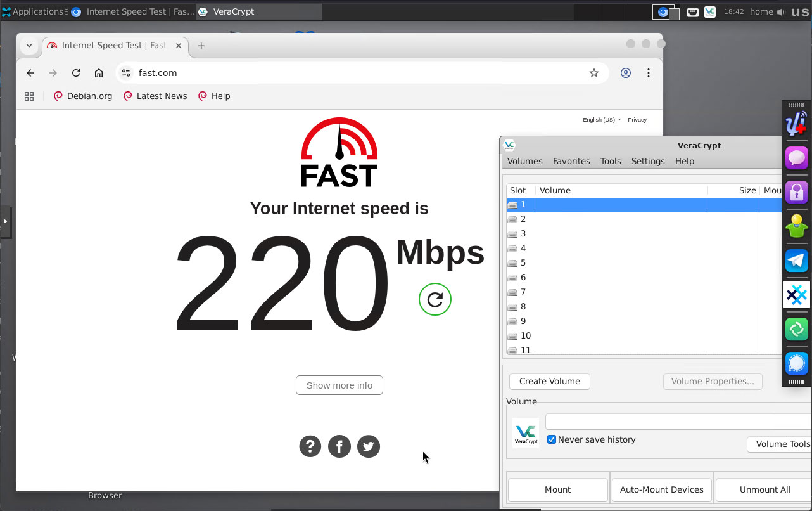Click the Unmount All button
This screenshot has width=812, height=511.
tap(765, 489)
